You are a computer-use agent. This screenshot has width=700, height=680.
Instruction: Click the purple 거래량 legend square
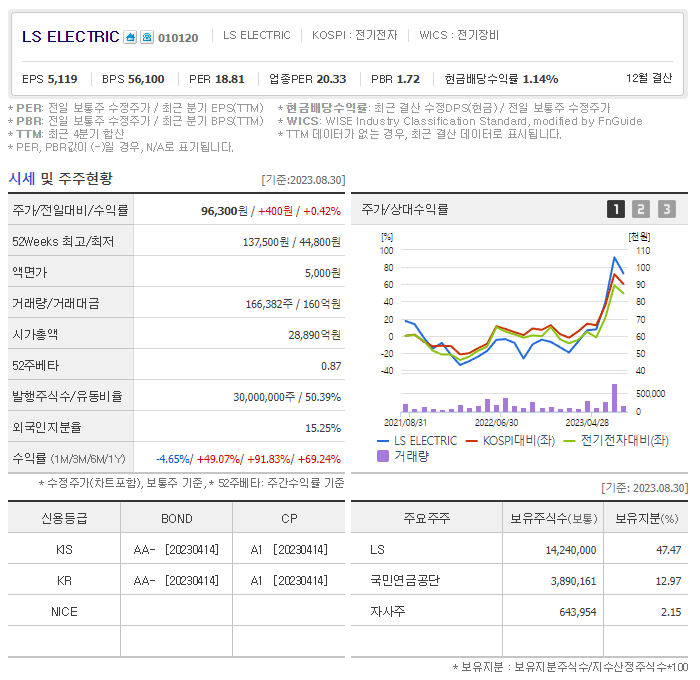(x=383, y=456)
